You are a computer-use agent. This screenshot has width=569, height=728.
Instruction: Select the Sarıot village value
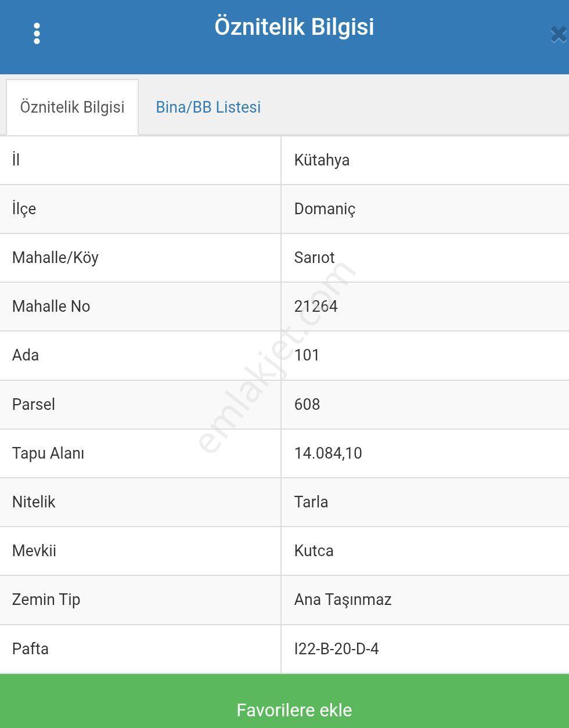(314, 258)
